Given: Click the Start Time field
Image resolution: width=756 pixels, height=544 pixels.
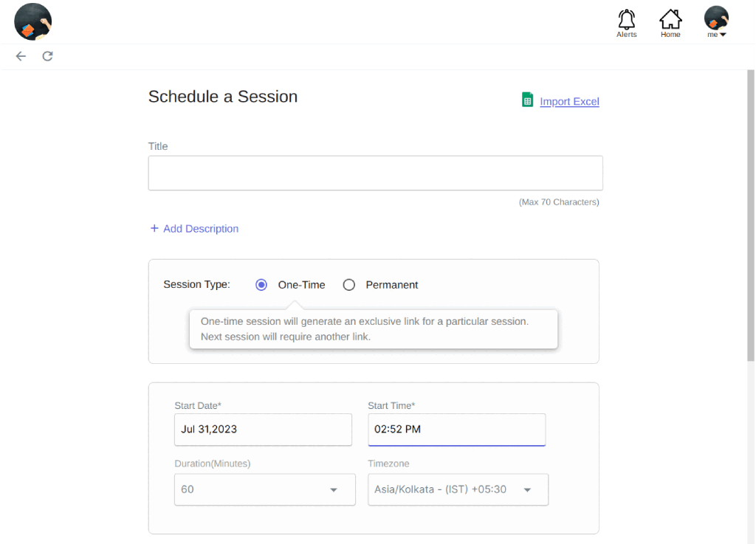Looking at the screenshot, I should click(456, 429).
